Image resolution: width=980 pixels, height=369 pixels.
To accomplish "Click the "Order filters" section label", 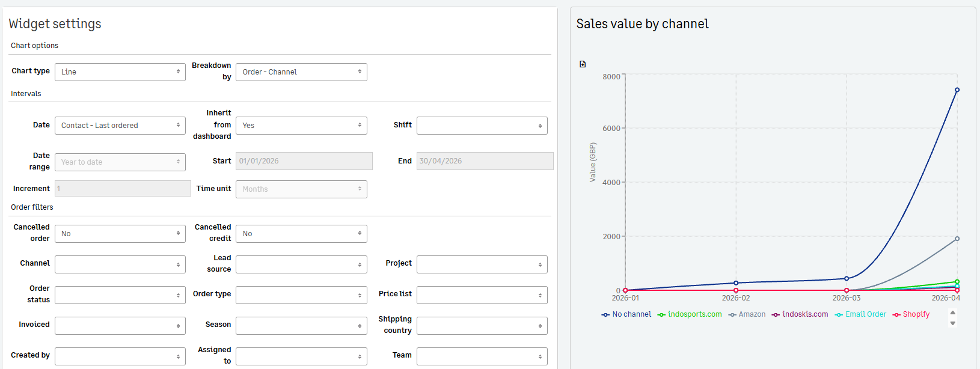I will click(x=32, y=207).
